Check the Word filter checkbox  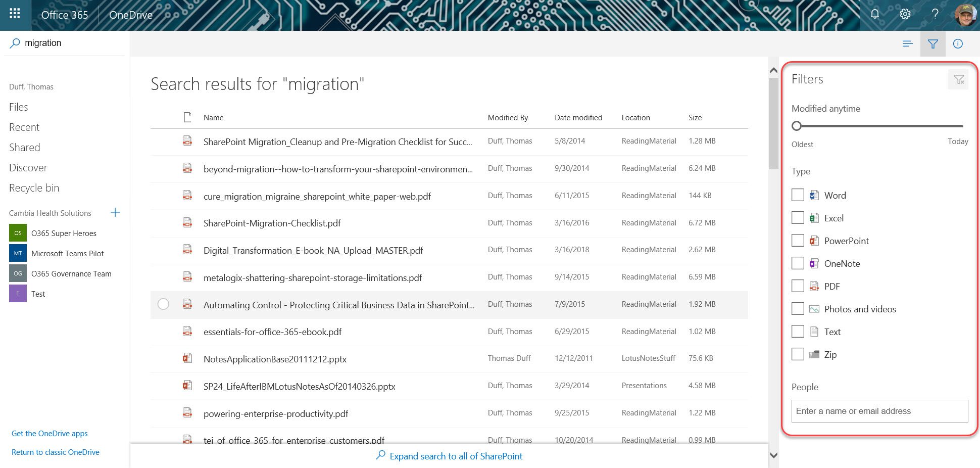point(798,195)
